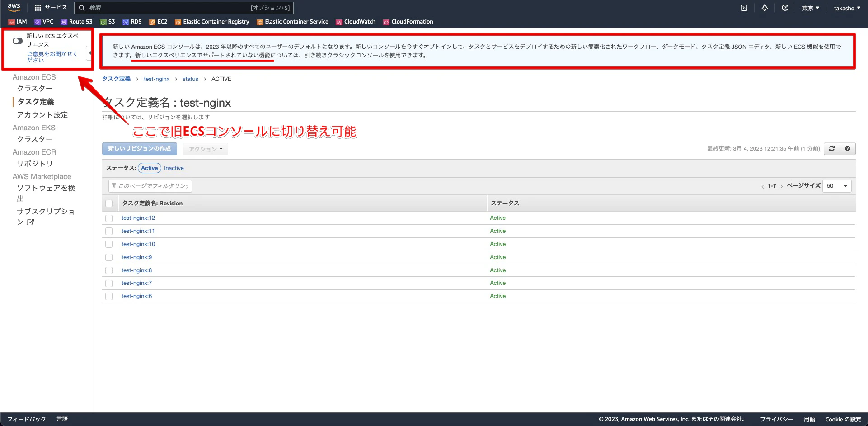
Task: Open revision test-nginx:12
Action: coord(138,218)
